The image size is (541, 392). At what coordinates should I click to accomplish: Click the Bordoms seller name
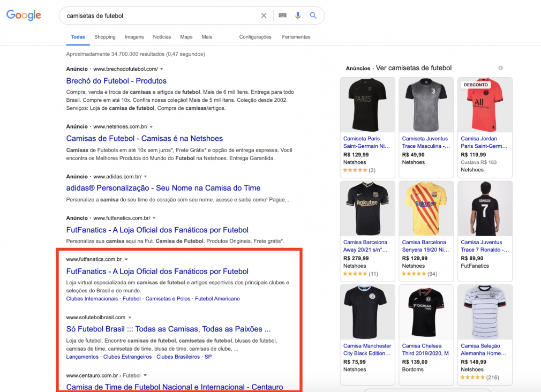click(412, 370)
